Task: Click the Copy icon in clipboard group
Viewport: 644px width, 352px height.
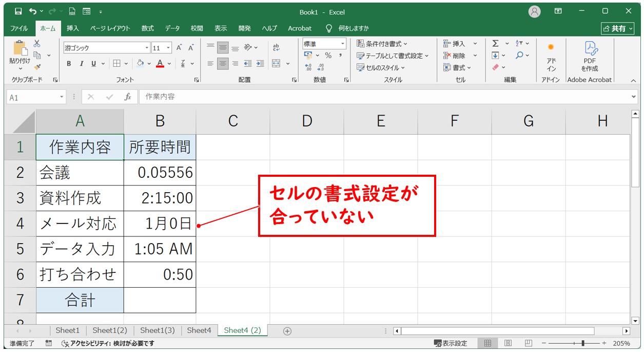Action: pyautogui.click(x=37, y=55)
